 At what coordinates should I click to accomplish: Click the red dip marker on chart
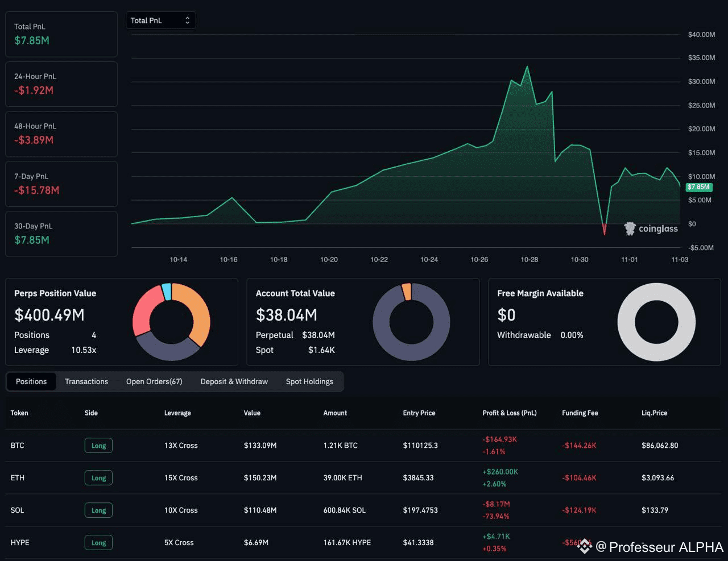(604, 229)
